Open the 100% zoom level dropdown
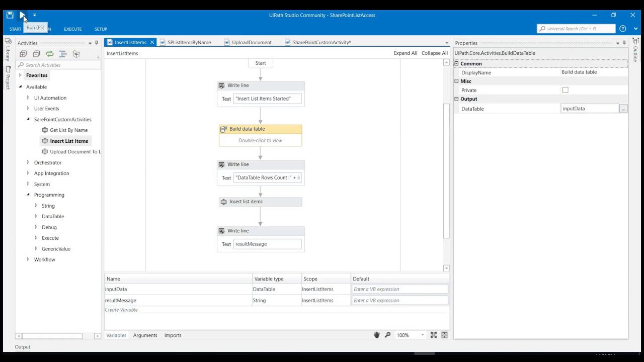The width and height of the screenshot is (644, 362). [422, 335]
